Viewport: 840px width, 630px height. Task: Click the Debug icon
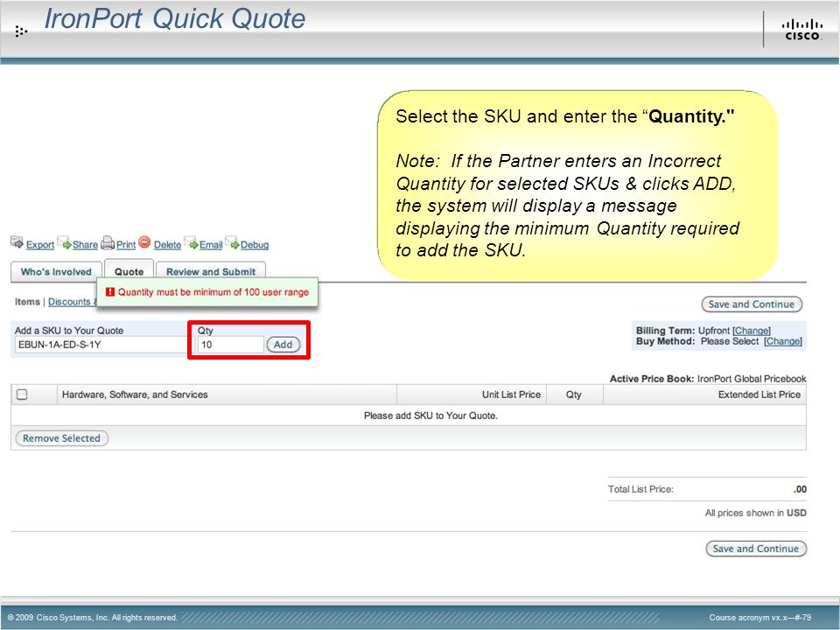pos(233,242)
